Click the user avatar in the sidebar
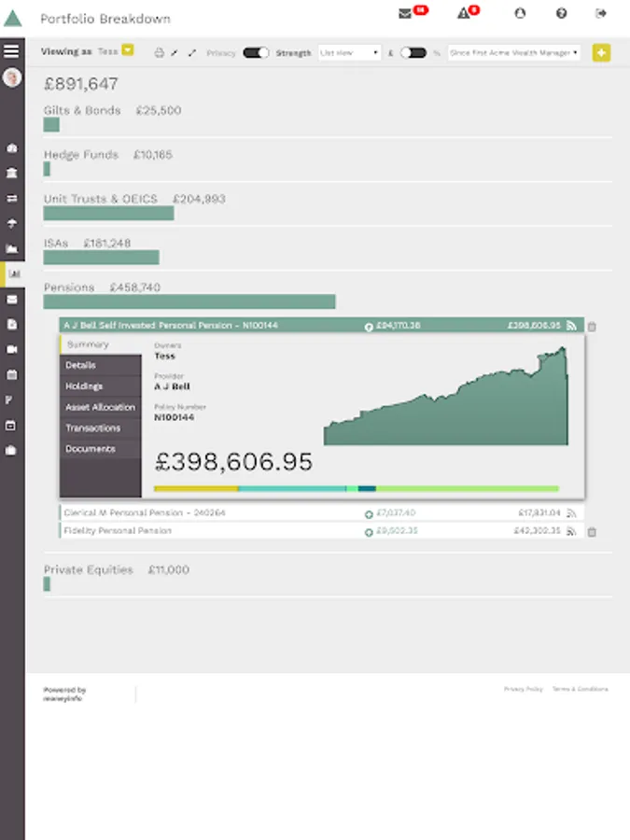This screenshot has width=630, height=840. tap(12, 77)
